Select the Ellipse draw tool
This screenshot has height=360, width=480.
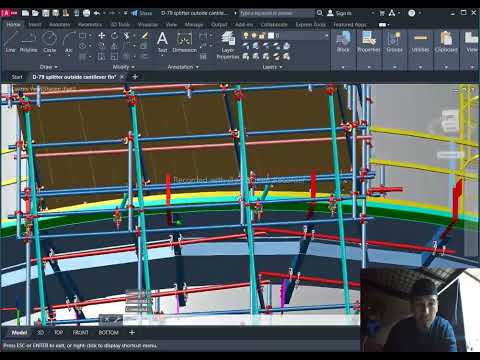[x=83, y=46]
